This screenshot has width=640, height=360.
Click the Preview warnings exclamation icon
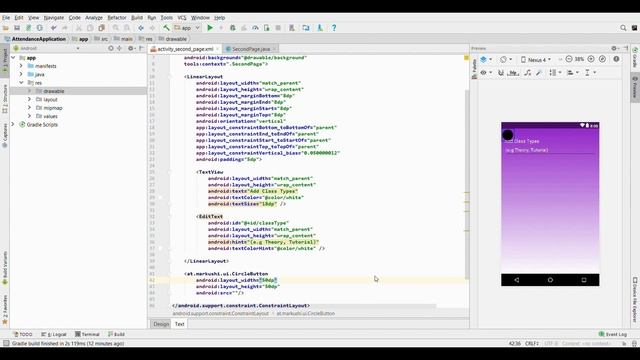(616, 59)
